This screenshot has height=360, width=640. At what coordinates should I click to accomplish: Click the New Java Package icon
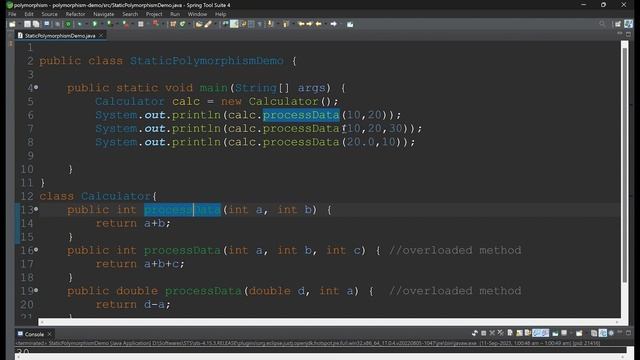(x=173, y=24)
